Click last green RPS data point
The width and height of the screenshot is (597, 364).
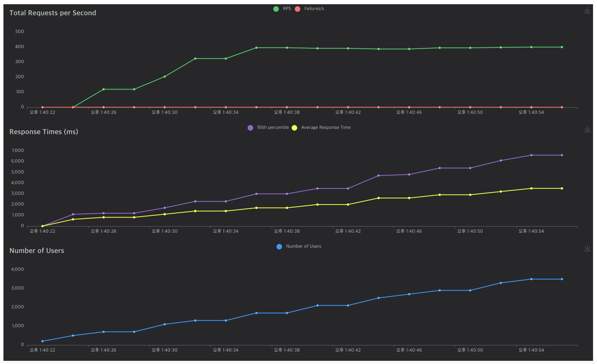[x=562, y=47]
